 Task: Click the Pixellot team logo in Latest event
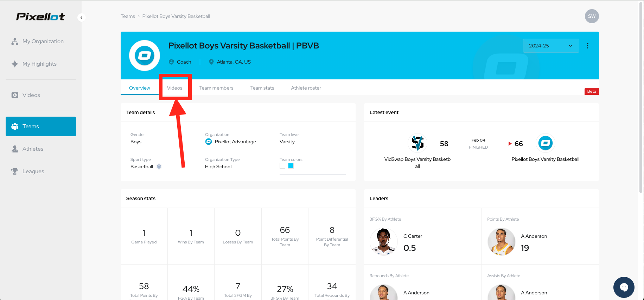[546, 143]
